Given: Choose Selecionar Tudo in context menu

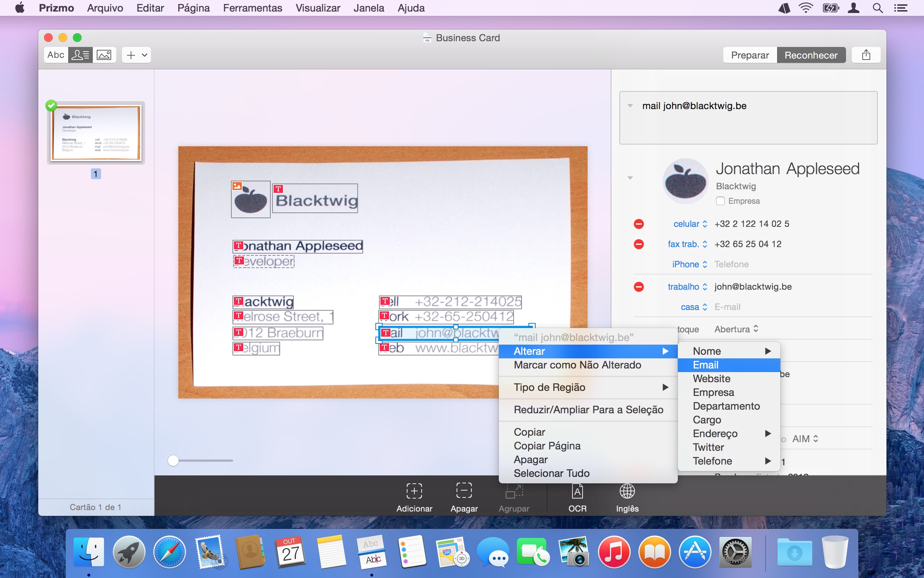Looking at the screenshot, I should pyautogui.click(x=588, y=473).
